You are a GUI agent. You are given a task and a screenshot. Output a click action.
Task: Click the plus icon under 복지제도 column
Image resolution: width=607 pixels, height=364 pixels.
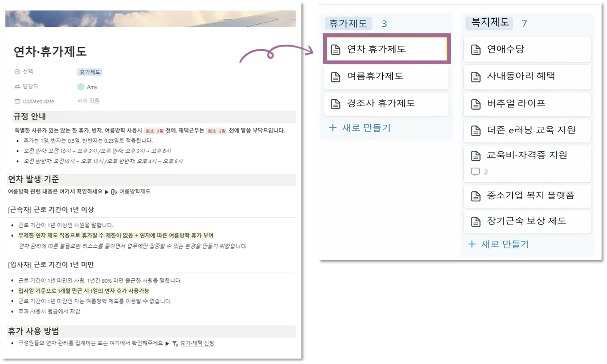click(472, 244)
